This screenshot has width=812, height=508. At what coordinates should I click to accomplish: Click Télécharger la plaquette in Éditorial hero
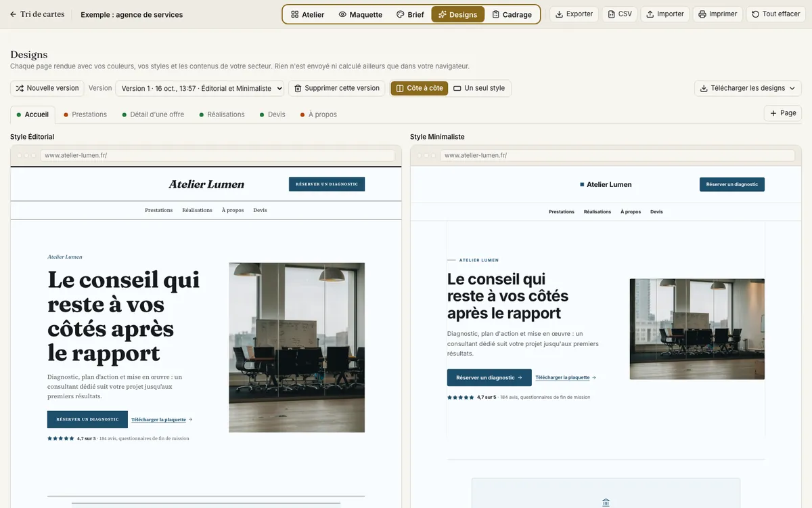(x=162, y=419)
